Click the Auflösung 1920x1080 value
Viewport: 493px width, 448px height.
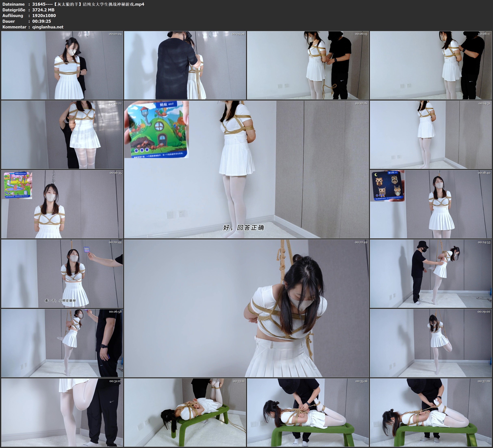44,15
